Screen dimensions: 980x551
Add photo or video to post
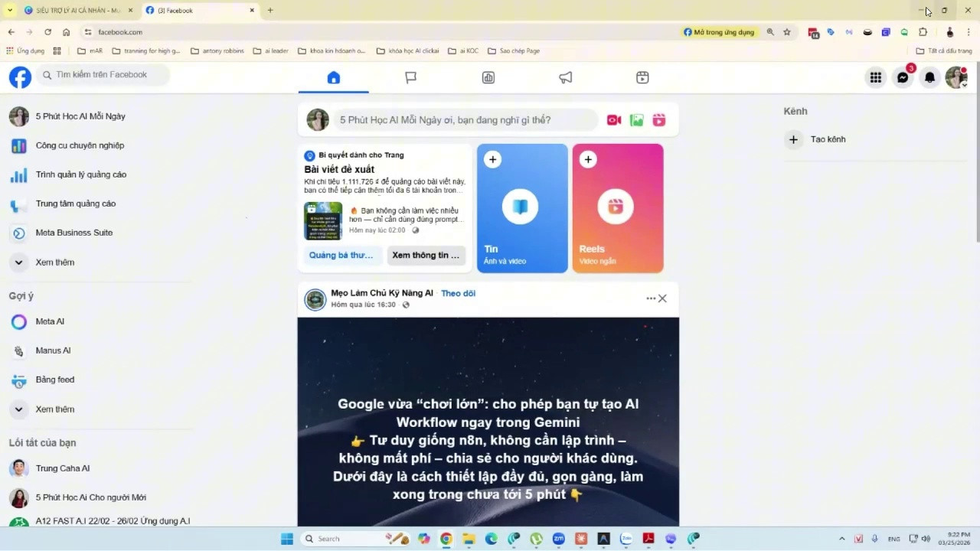coord(636,120)
